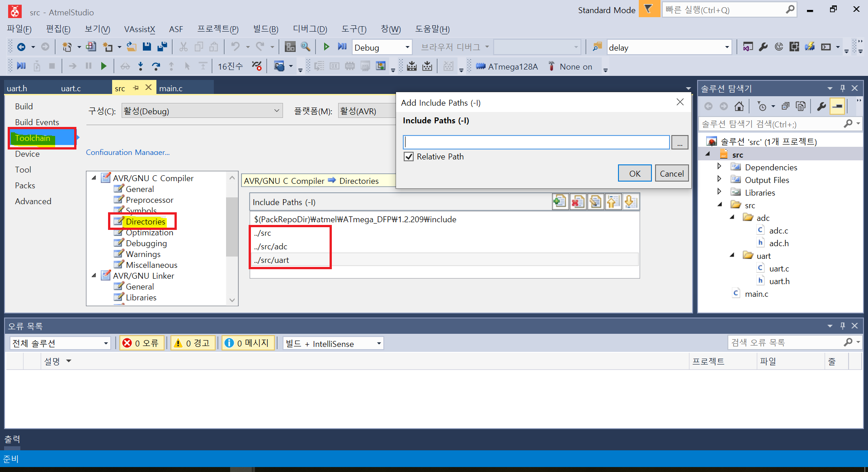Switch to the uart.c tab
This screenshot has width=868, height=472.
pyautogui.click(x=71, y=88)
